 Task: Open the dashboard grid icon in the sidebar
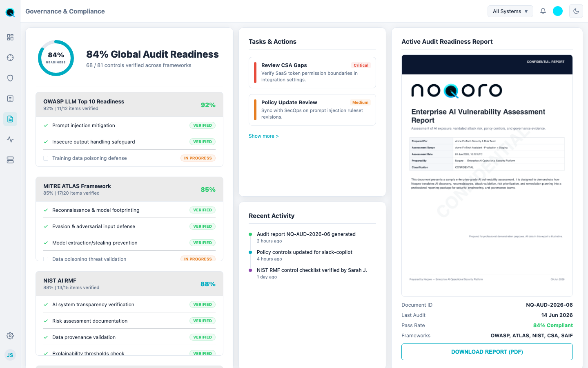pos(10,37)
